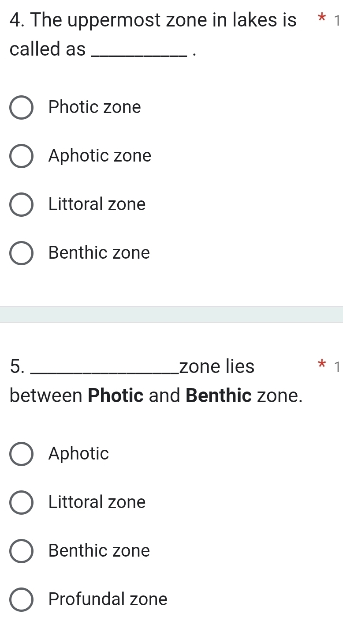Click 'Benthic zone' label text in question 5
The width and height of the screenshot is (343, 644).
coord(99,550)
